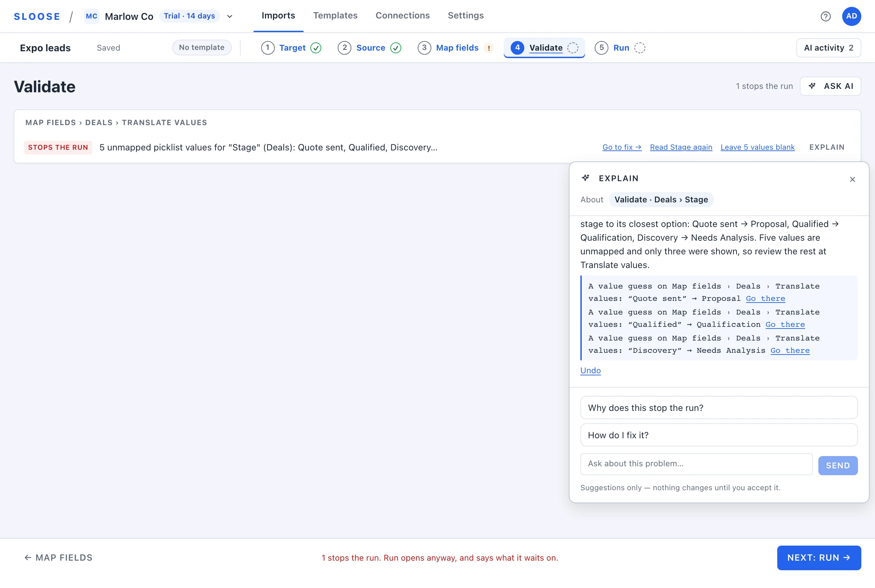Open the AI activity panel button
Screen dimensions: 875x588
click(829, 48)
